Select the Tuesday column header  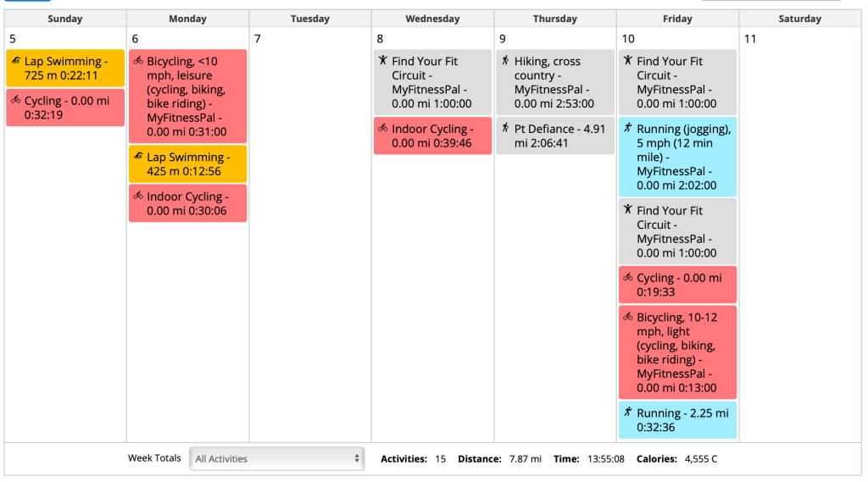309,19
